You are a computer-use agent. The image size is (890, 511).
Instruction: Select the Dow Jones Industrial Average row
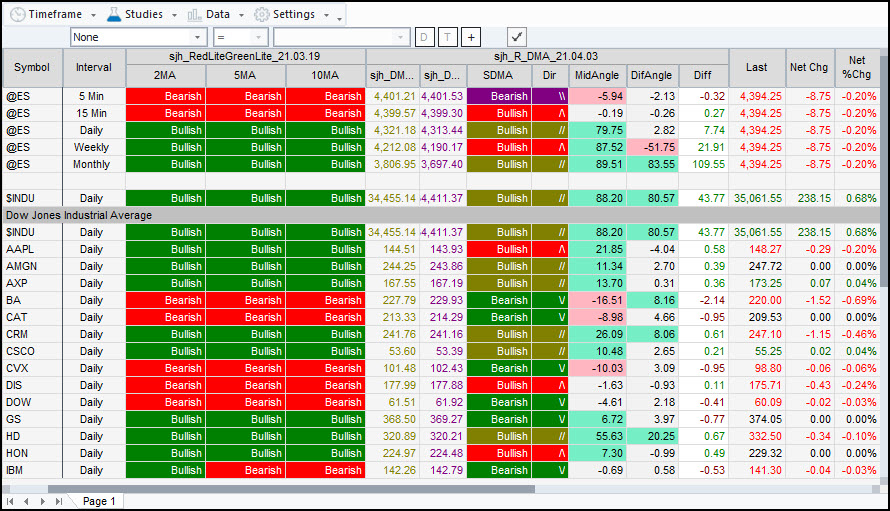(442, 215)
